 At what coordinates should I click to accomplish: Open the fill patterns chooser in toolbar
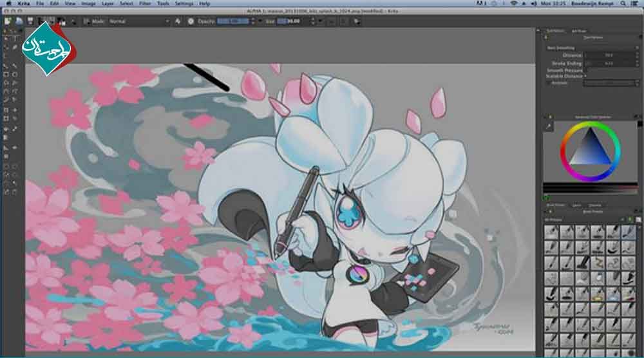[x=52, y=21]
